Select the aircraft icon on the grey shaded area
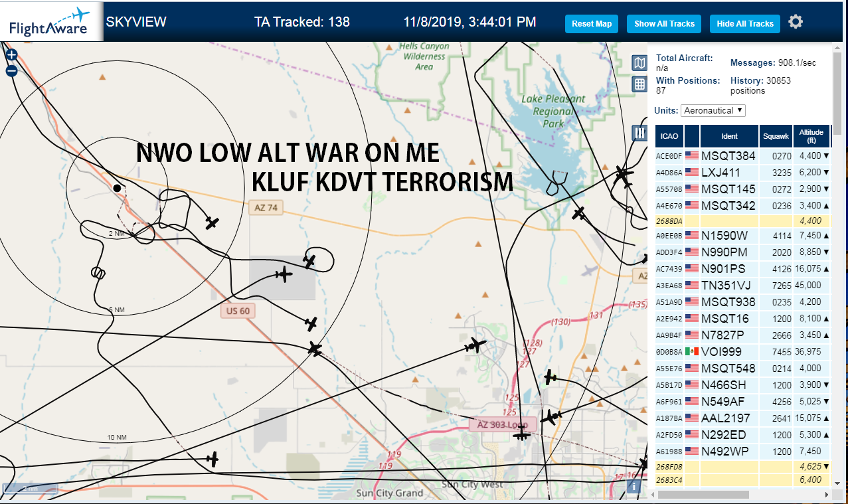The height and width of the screenshot is (504, 848). point(284,274)
